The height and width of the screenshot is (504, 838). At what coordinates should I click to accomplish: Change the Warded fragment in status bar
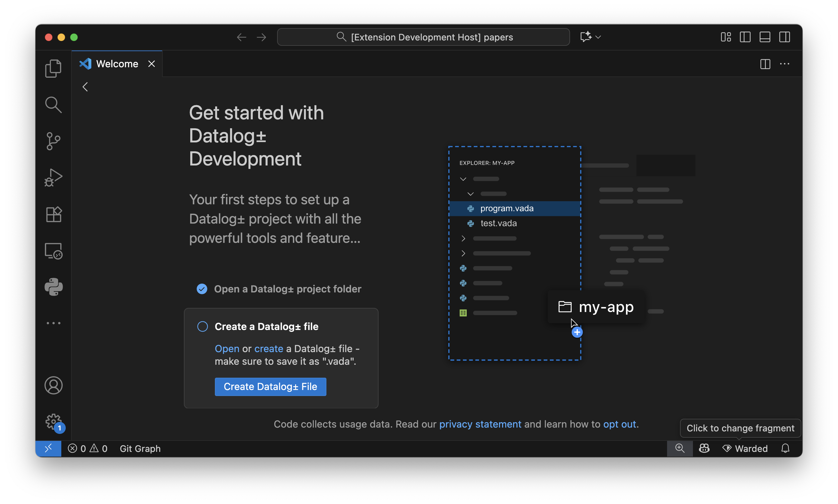click(x=744, y=448)
